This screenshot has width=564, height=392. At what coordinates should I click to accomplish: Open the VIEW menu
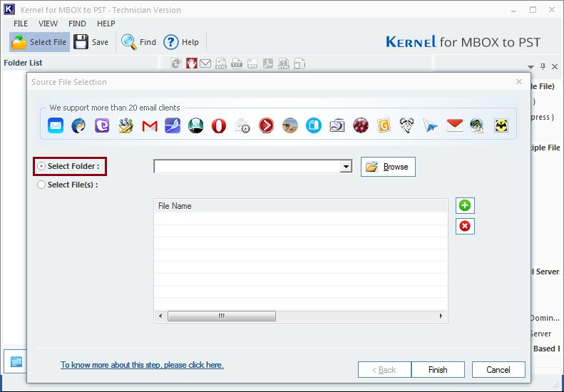(x=48, y=24)
